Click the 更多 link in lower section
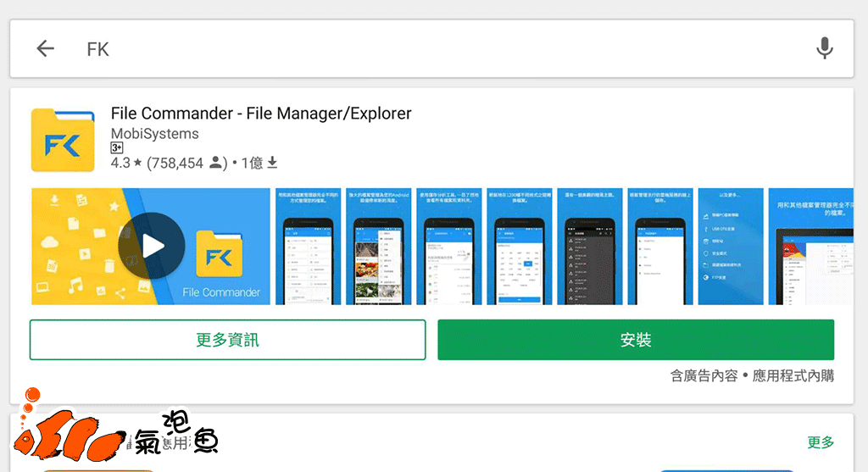 click(821, 442)
